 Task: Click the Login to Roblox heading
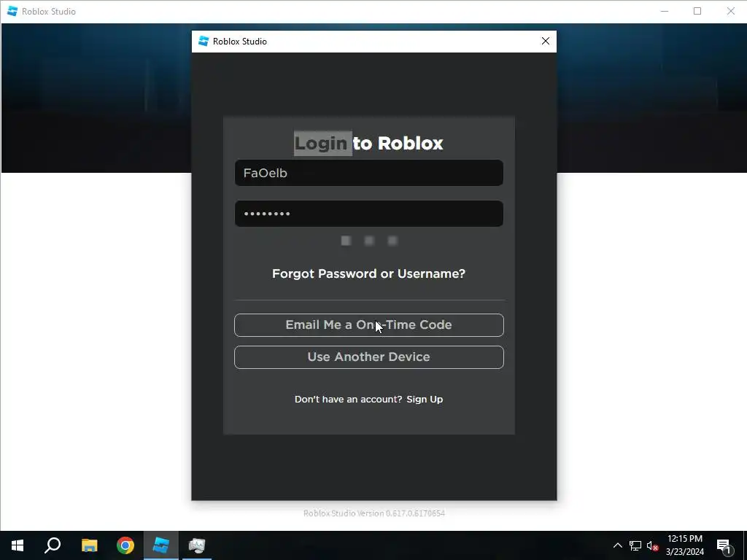click(x=368, y=144)
